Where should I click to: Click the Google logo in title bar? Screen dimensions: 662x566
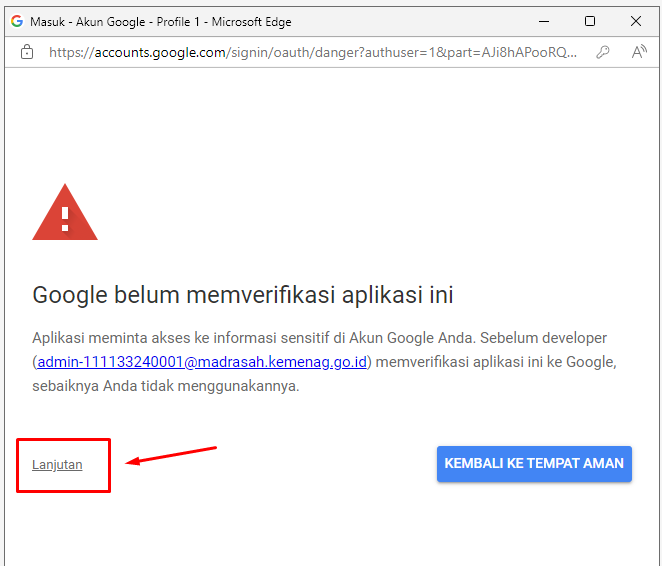[x=17, y=21]
